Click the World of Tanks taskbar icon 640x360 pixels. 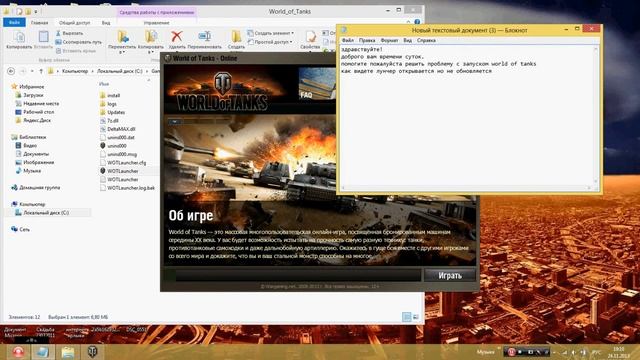pos(92,352)
